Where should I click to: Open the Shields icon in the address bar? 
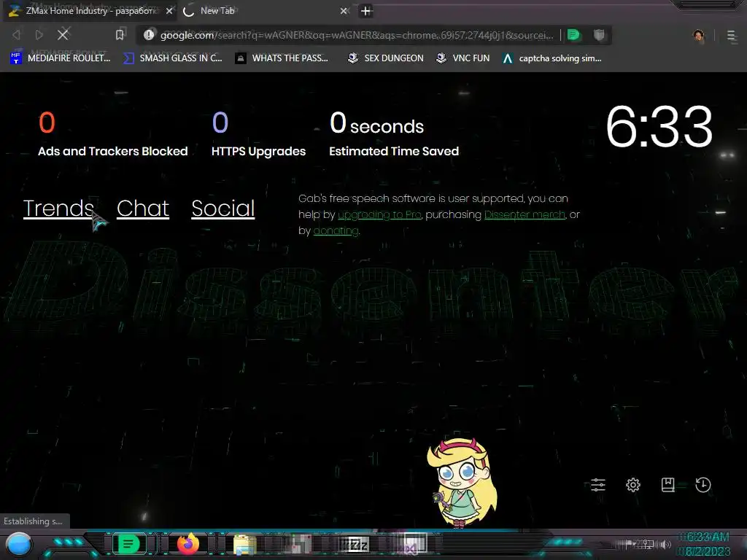(600, 35)
